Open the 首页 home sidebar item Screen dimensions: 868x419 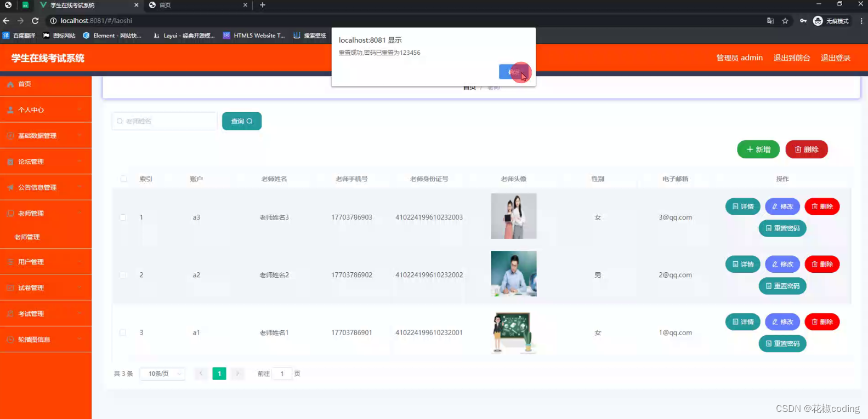point(46,84)
